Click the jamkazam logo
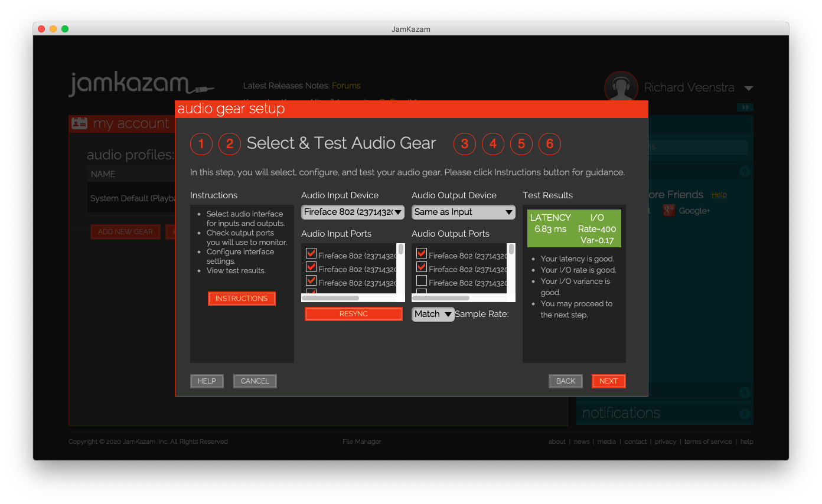The image size is (822, 504). tap(141, 85)
